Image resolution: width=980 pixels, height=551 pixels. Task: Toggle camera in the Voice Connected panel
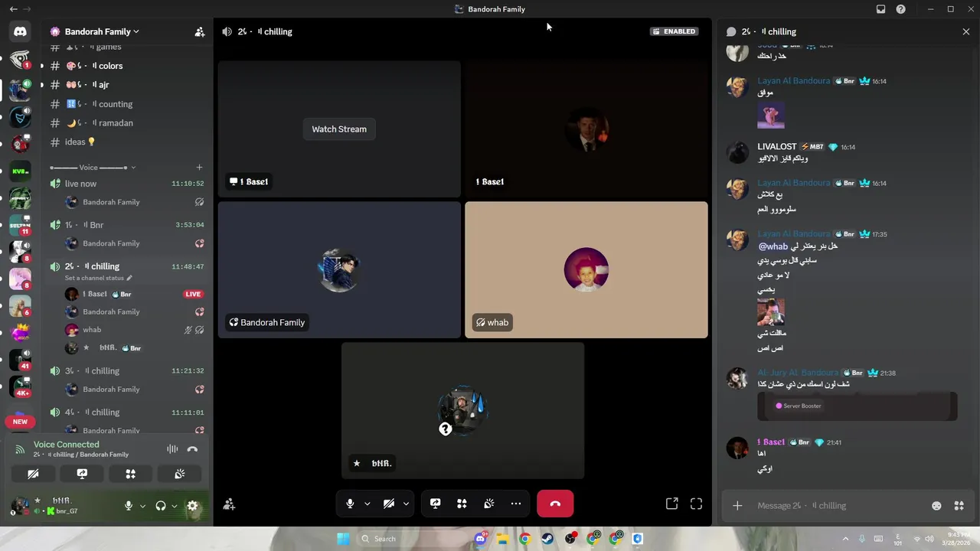[x=33, y=474]
